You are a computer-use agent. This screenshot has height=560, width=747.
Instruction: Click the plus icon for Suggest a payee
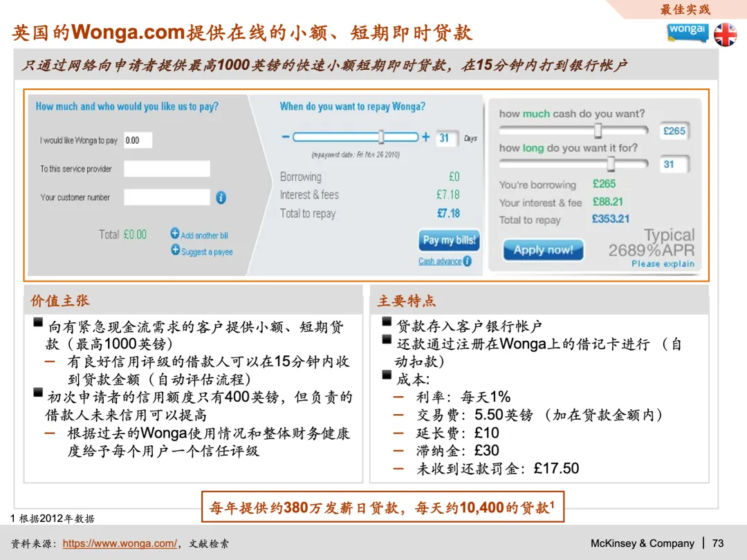pyautogui.click(x=175, y=250)
